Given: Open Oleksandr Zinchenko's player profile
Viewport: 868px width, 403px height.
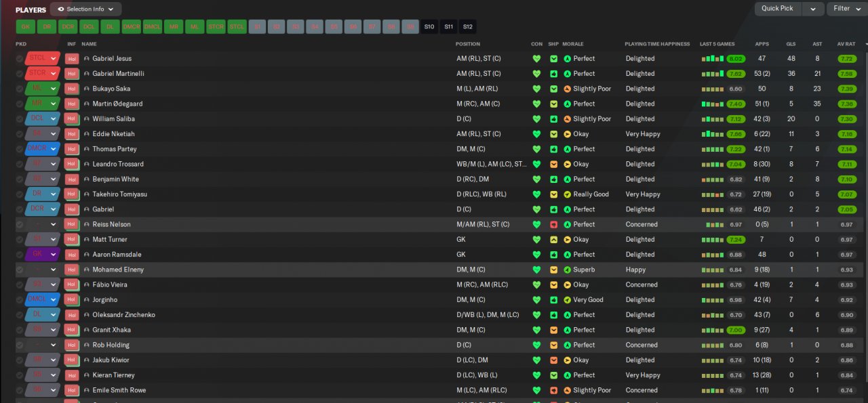Looking at the screenshot, I should pos(123,315).
